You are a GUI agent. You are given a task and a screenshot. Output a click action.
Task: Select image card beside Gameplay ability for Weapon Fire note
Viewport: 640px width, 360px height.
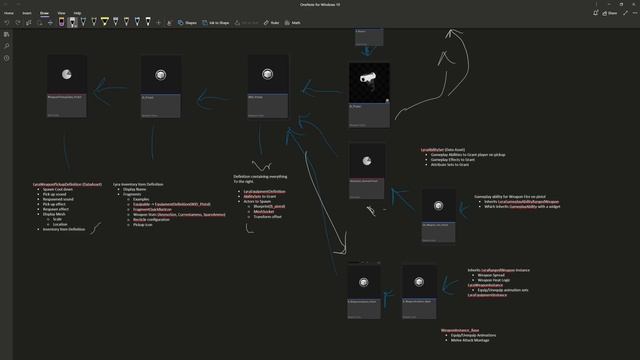click(x=438, y=216)
